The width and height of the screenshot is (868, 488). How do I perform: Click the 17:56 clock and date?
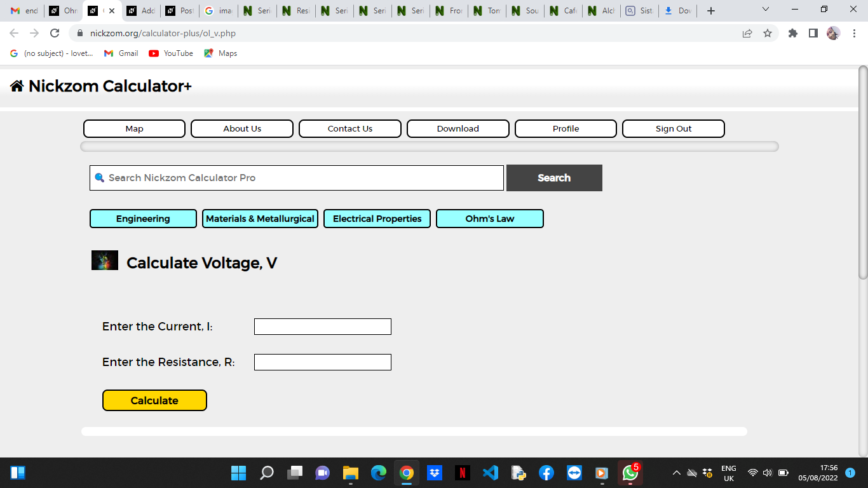pos(818,473)
